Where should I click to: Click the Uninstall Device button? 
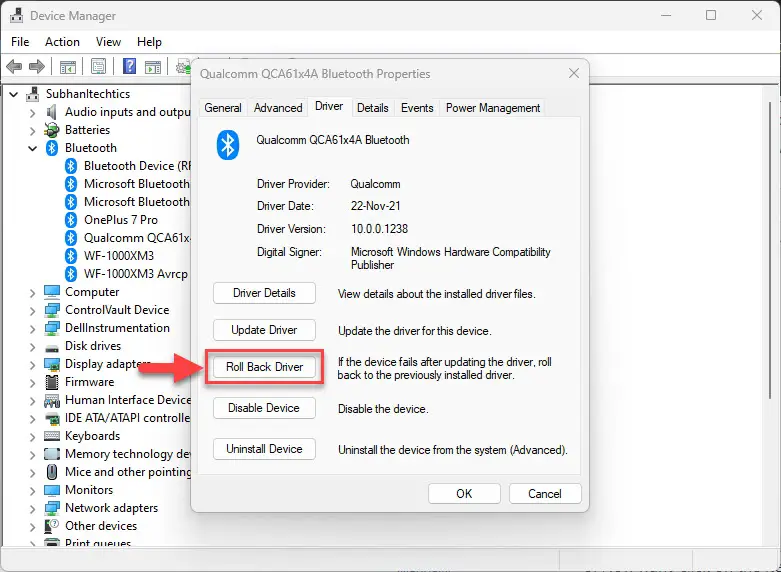point(264,449)
